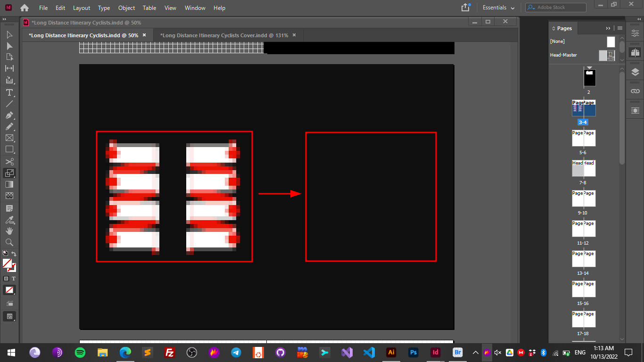Select the Type tool

coord(9,92)
